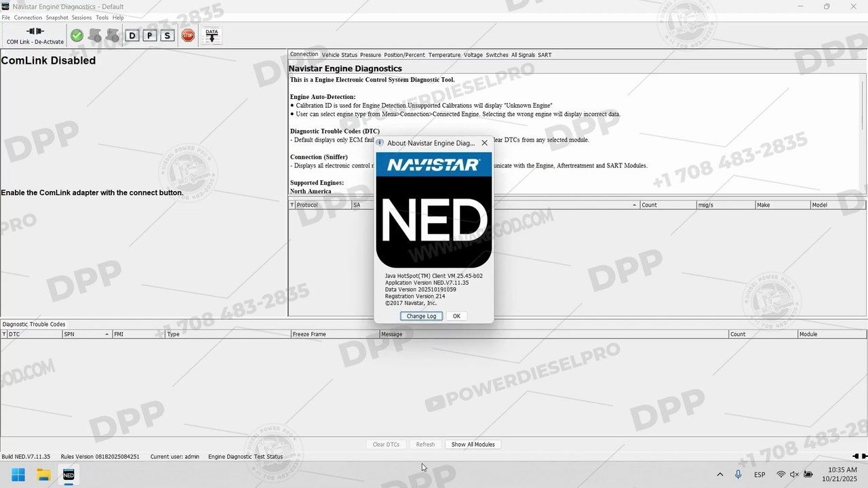Switch to the Pressure tab
The width and height of the screenshot is (868, 488).
click(x=370, y=55)
